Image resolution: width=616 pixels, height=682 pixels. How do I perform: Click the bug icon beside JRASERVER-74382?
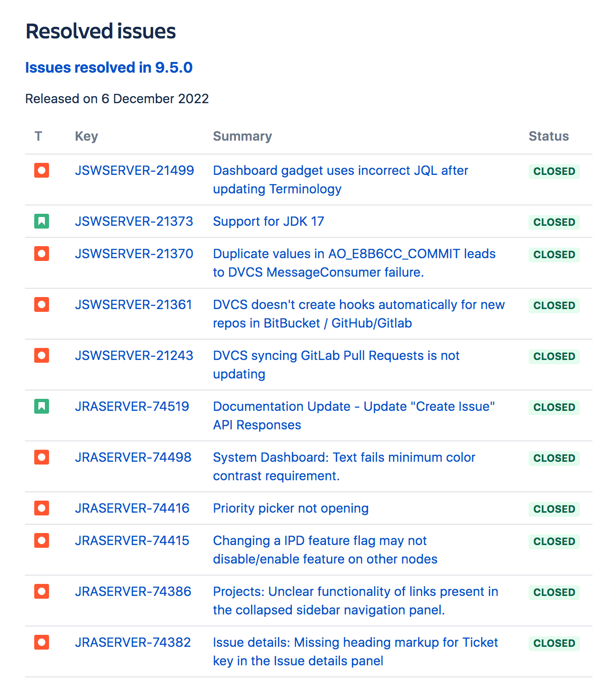pos(42,643)
